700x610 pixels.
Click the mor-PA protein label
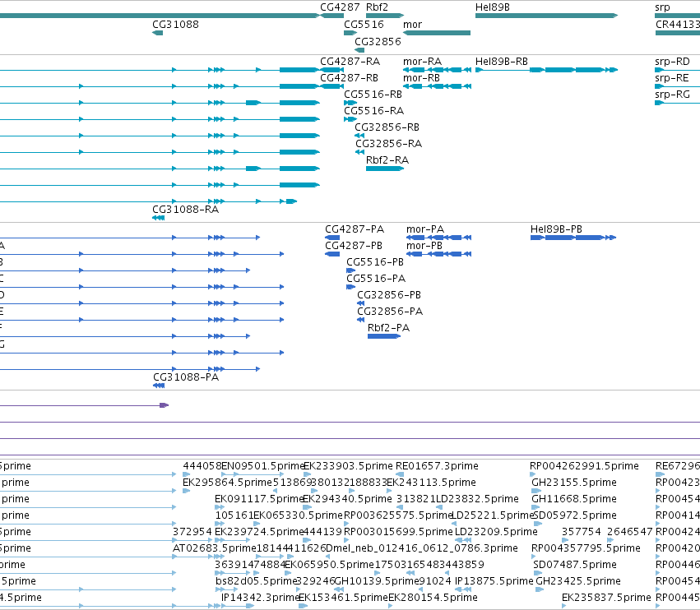[x=425, y=229]
